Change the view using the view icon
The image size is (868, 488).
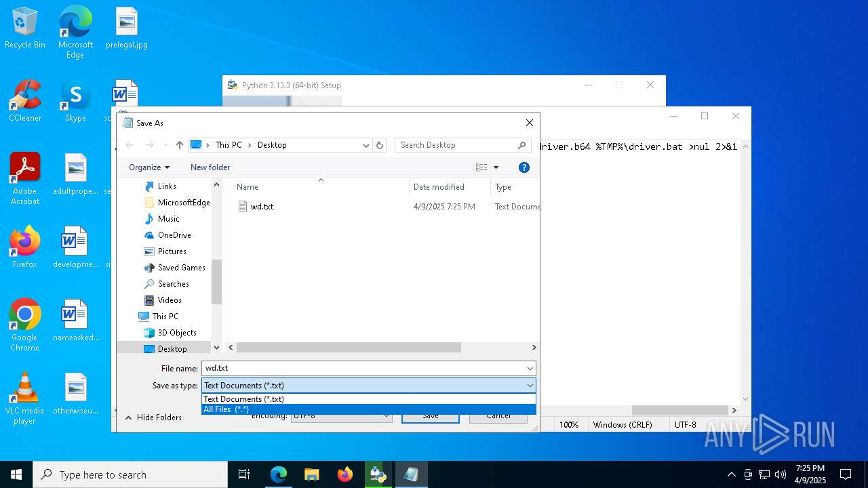pyautogui.click(x=481, y=167)
